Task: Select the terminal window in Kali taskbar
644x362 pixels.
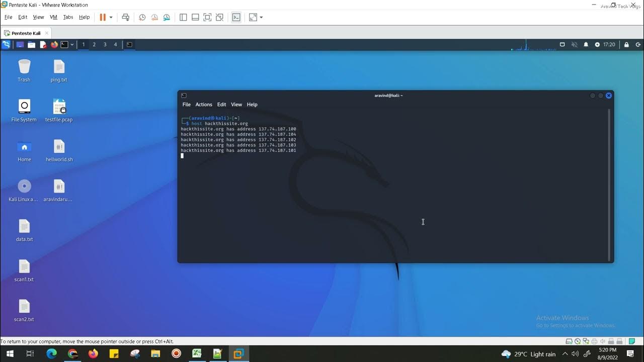Action: click(129, 44)
